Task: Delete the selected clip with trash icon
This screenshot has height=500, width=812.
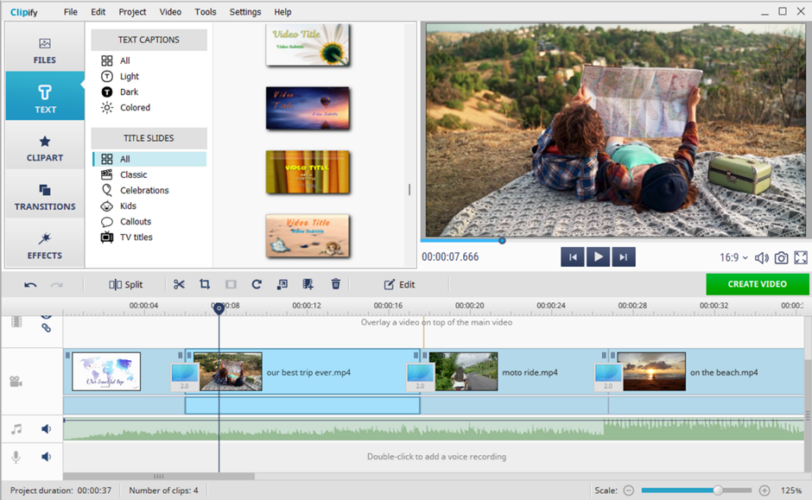Action: point(336,284)
